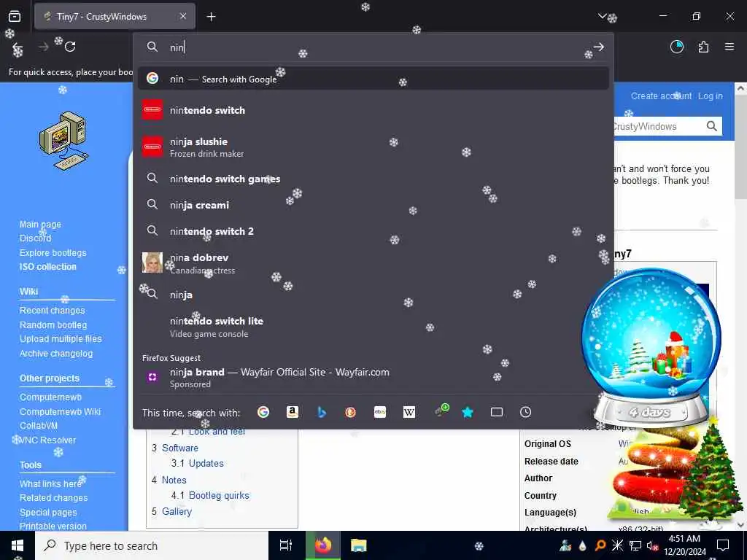747x560 pixels.
Task: Jump to 5 Gallery contents entry
Action: 171,511
